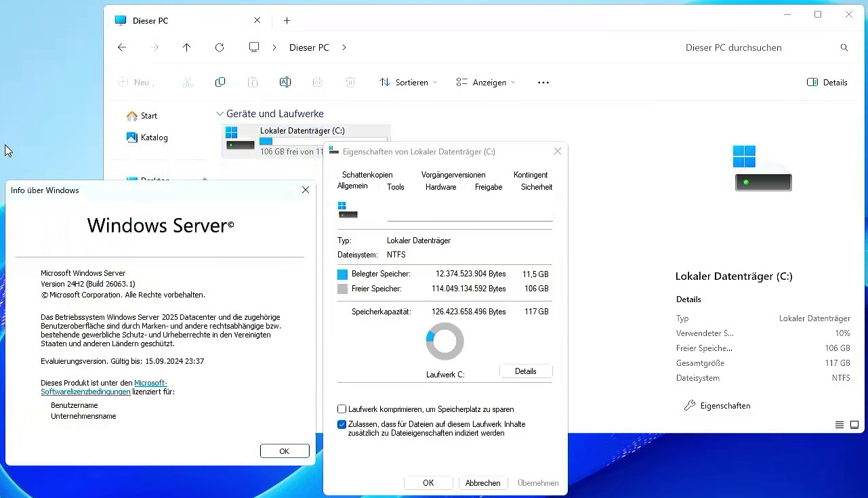Open the Sortieren dropdown

tap(408, 82)
